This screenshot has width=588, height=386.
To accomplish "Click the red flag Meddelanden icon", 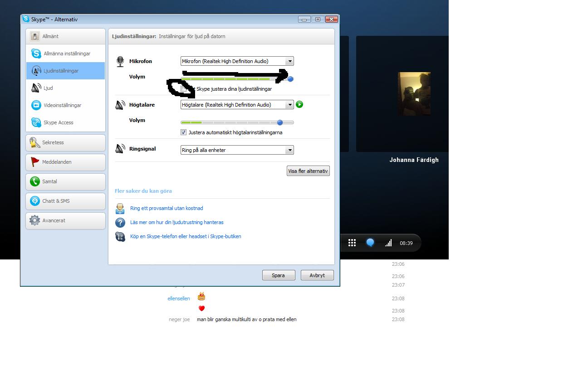I will (35, 162).
